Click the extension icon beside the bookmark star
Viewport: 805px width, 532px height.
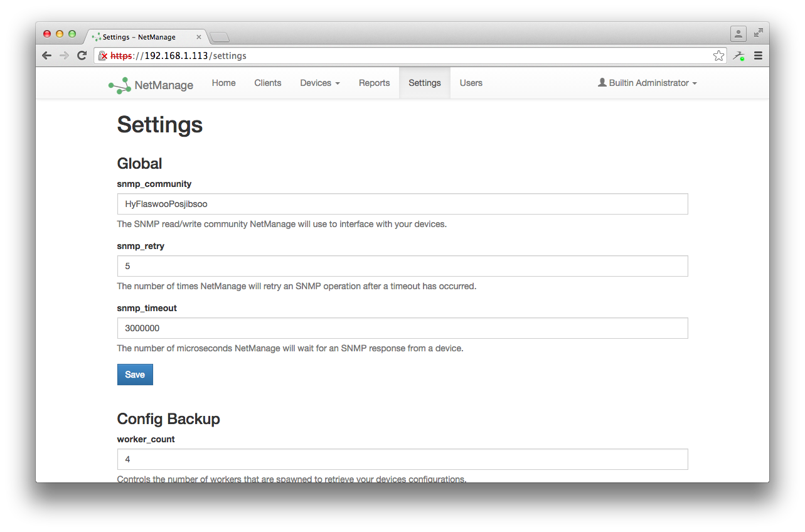tap(739, 55)
